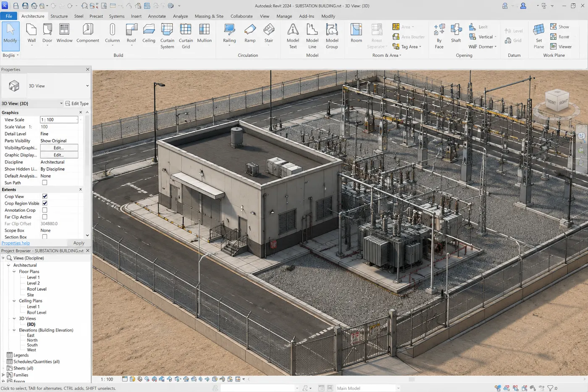Select the Ceiling tool
Viewport: 588px width, 392px height.
click(149, 34)
